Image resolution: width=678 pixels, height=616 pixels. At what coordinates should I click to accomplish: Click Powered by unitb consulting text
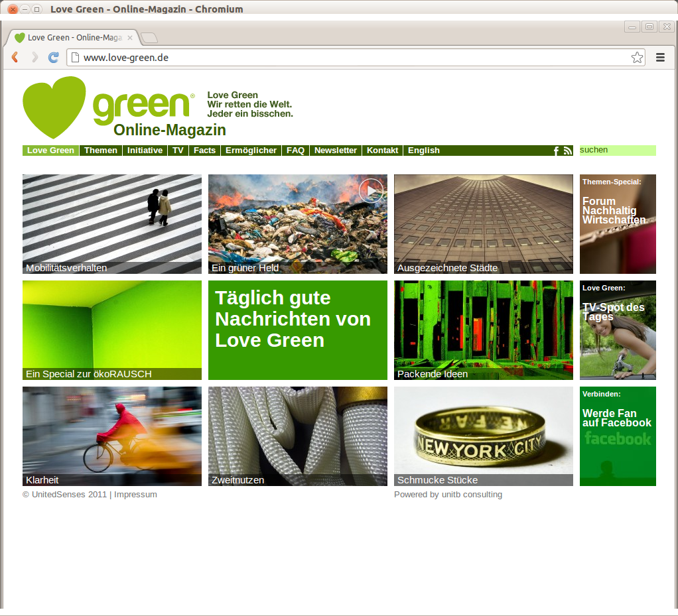coord(448,495)
